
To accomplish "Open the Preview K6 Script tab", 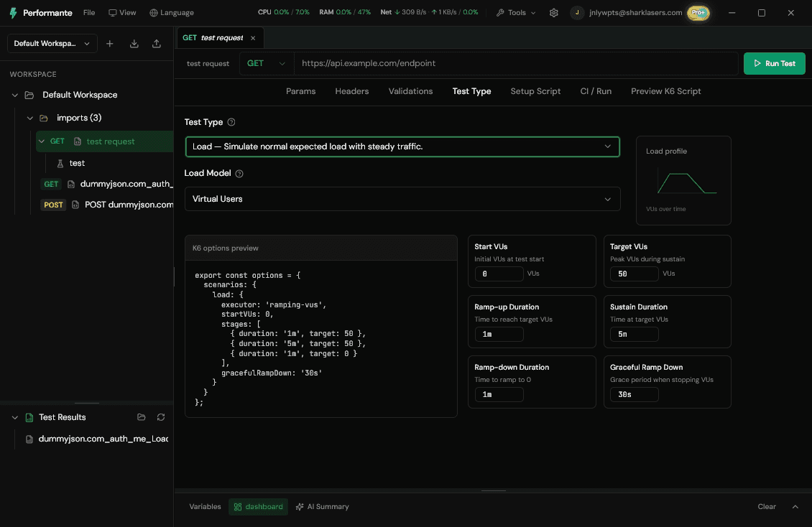I will click(665, 91).
